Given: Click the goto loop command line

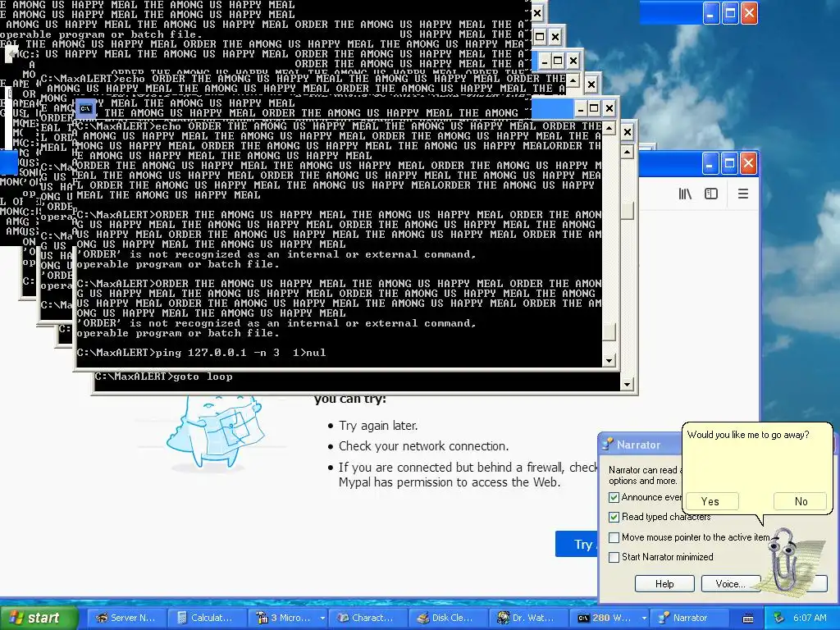Looking at the screenshot, I should 163,377.
